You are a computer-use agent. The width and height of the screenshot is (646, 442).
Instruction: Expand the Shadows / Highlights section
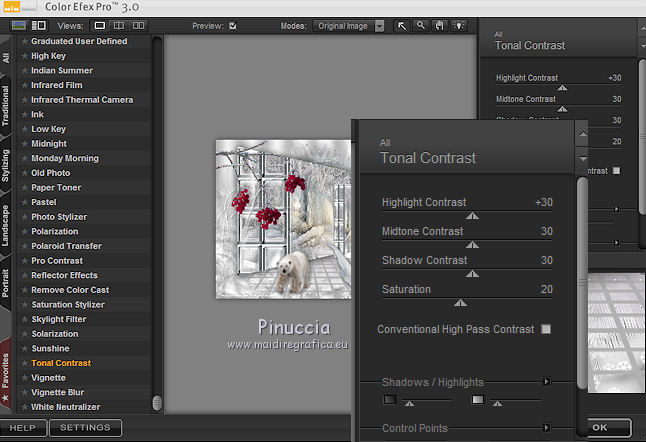(x=546, y=381)
